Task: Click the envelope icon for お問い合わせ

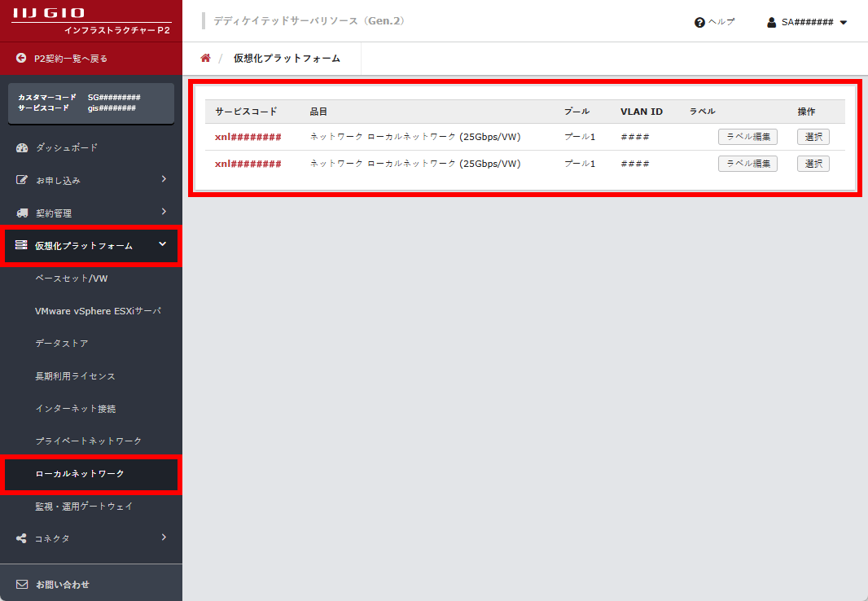Action: pos(22,584)
